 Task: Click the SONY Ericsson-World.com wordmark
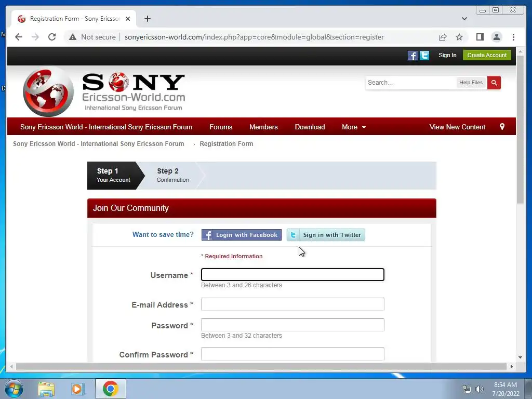[134, 91]
